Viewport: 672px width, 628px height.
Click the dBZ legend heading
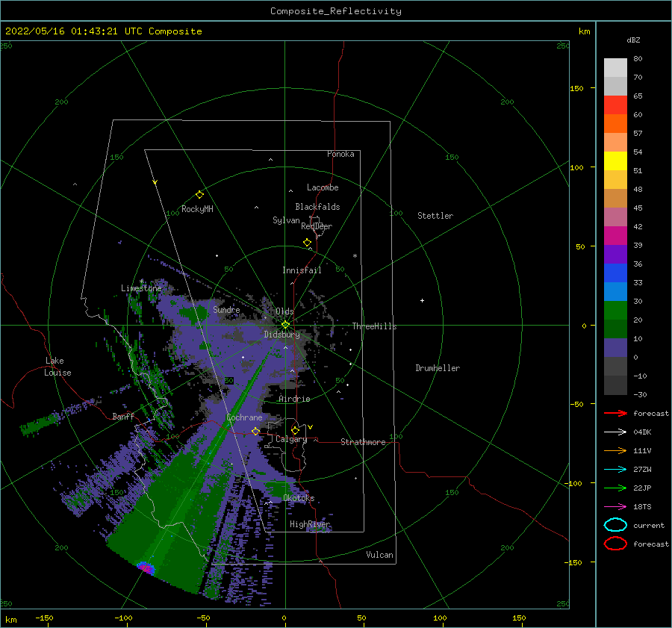point(633,40)
